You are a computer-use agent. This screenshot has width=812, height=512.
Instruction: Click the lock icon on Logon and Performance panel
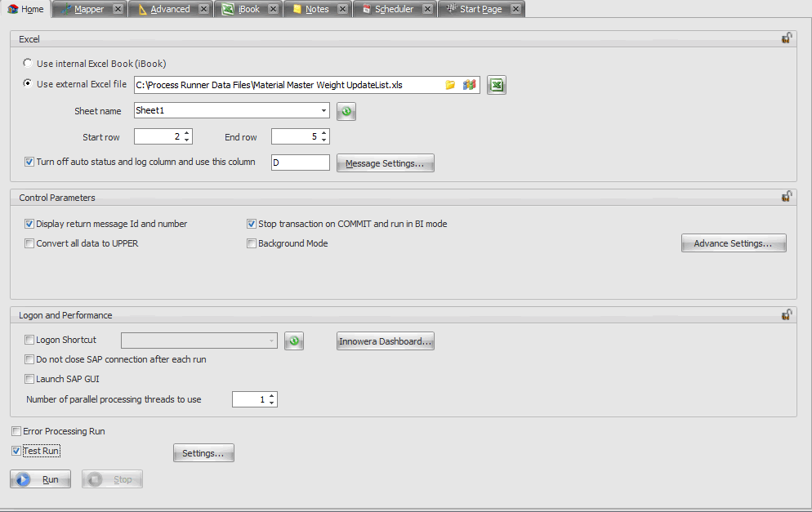786,314
